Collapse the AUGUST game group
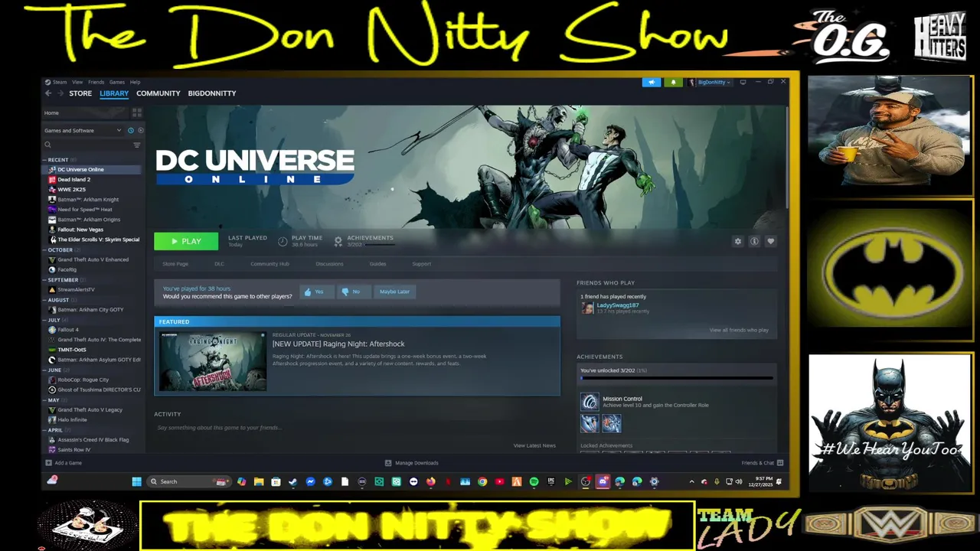Image resolution: width=980 pixels, height=551 pixels. pyautogui.click(x=58, y=300)
